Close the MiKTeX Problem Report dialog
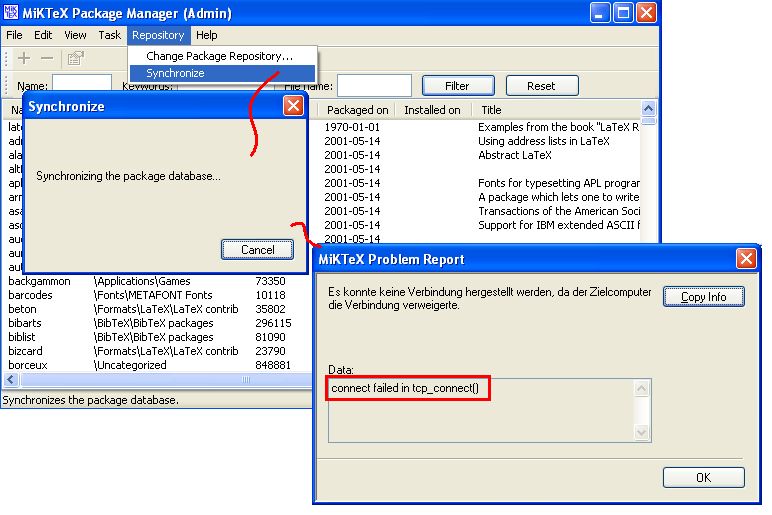The image size is (772, 515). coord(746,258)
